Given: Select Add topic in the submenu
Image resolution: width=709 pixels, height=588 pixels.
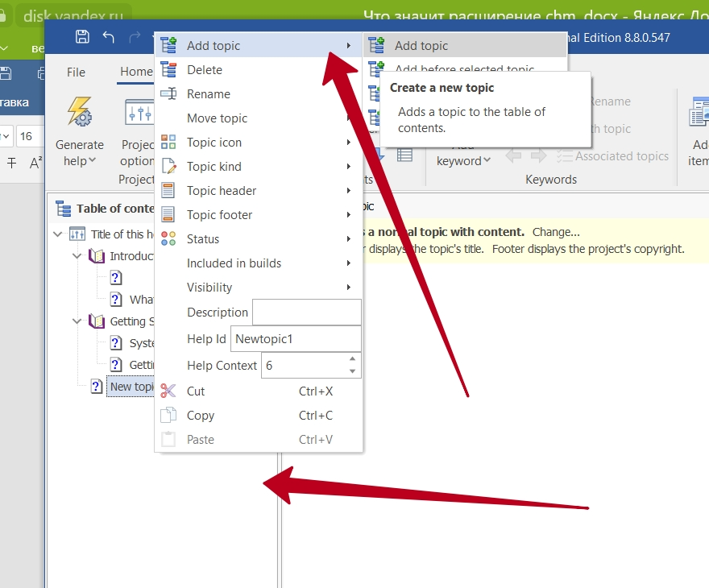Looking at the screenshot, I should [x=466, y=46].
